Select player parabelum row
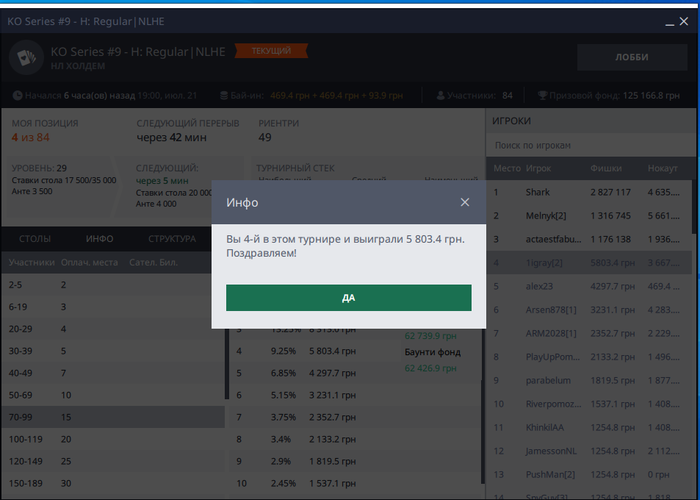 coord(589,380)
